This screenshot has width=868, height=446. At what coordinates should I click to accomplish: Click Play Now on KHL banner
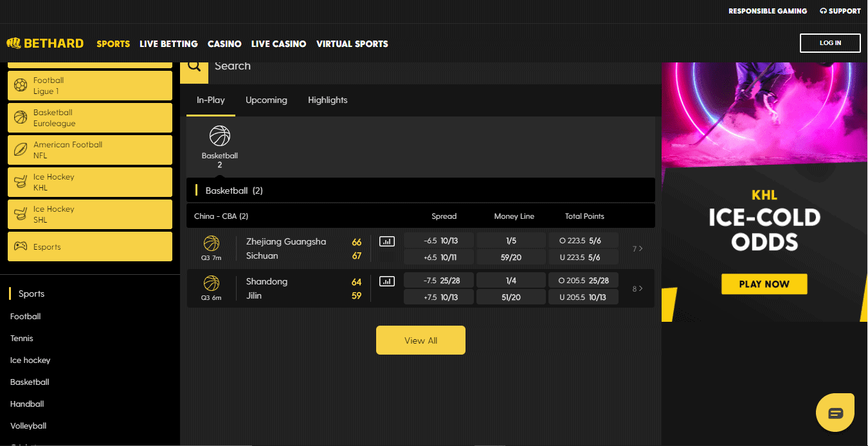pos(764,284)
